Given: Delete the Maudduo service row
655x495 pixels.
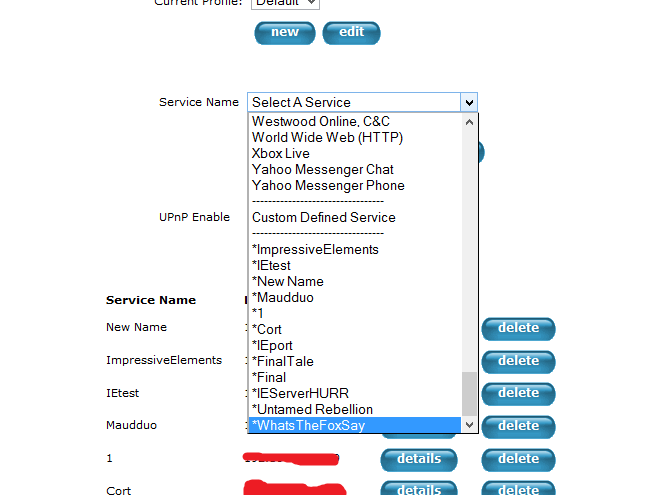Looking at the screenshot, I should point(518,426).
